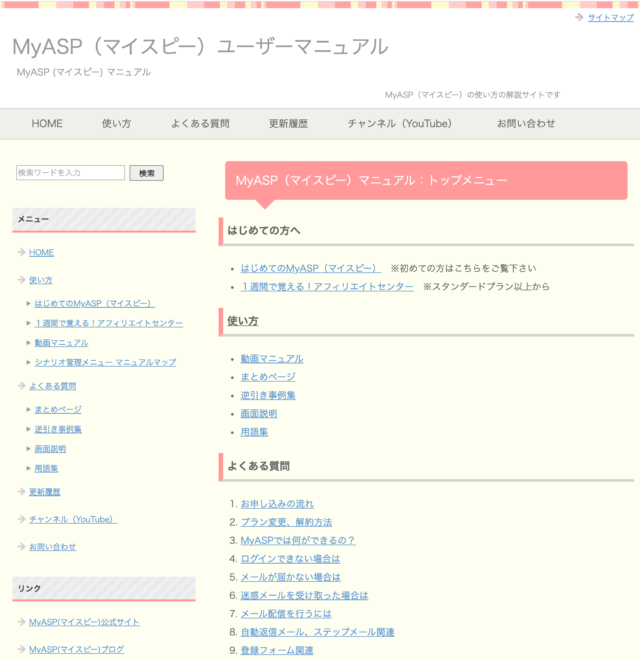Open 動画マニュアル in main content list
Image resolution: width=640 pixels, height=659 pixels.
[272, 359]
